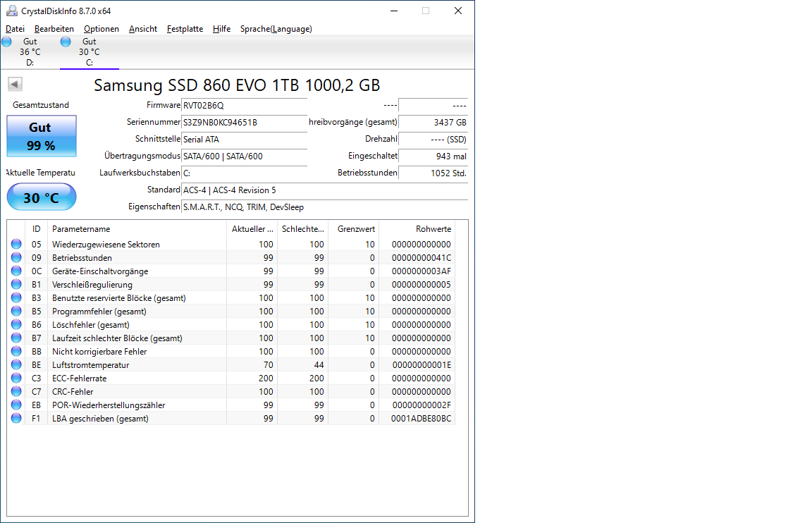Image resolution: width=812 pixels, height=523 pixels.
Task: Click the CRC-Fehler parameter name
Action: click(73, 392)
